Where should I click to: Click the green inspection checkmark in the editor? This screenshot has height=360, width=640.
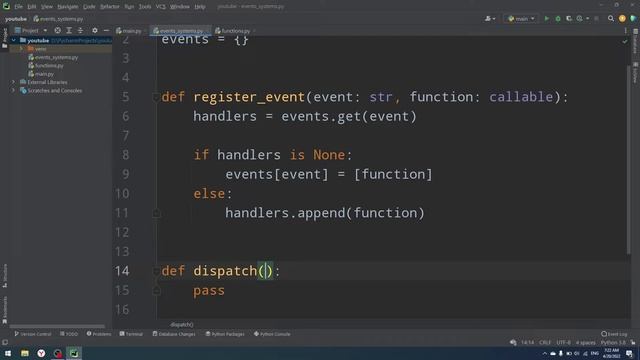click(x=625, y=41)
